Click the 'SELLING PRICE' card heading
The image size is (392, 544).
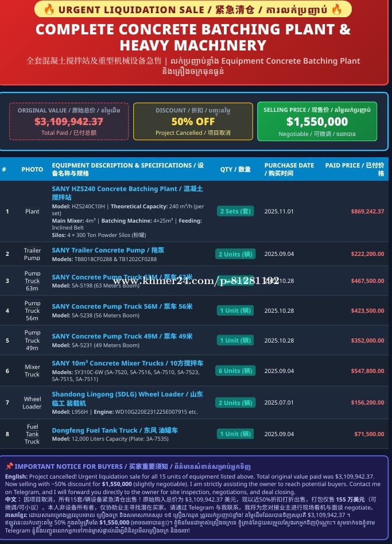(x=317, y=110)
